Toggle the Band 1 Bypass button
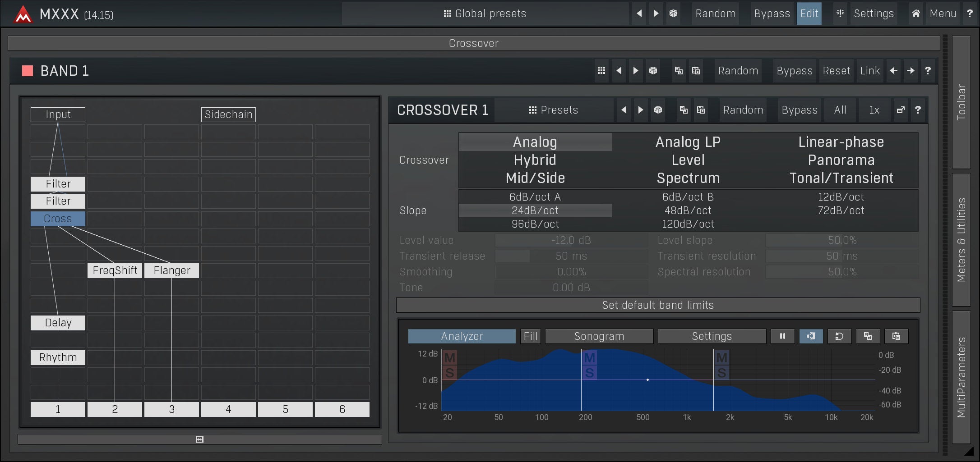The height and width of the screenshot is (462, 980). pyautogui.click(x=794, y=71)
